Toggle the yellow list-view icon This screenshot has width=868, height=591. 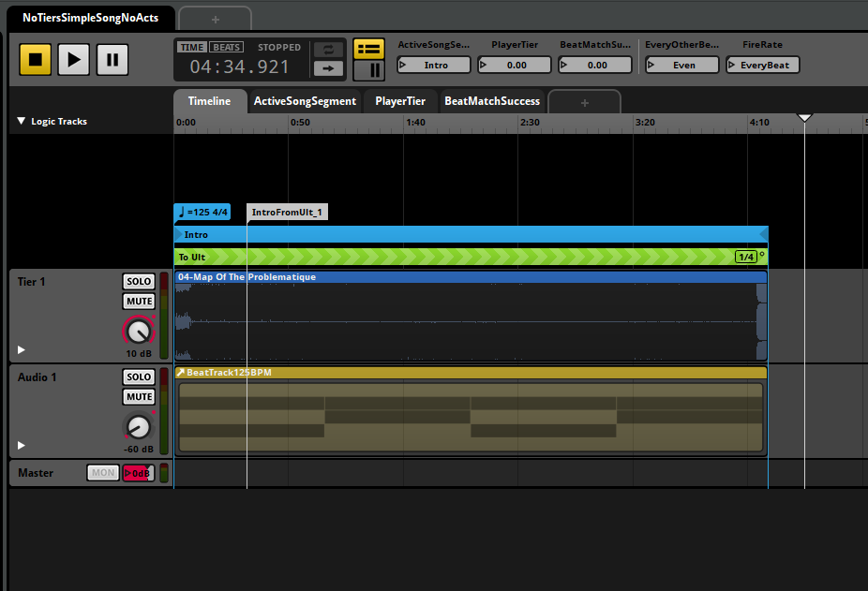[368, 50]
